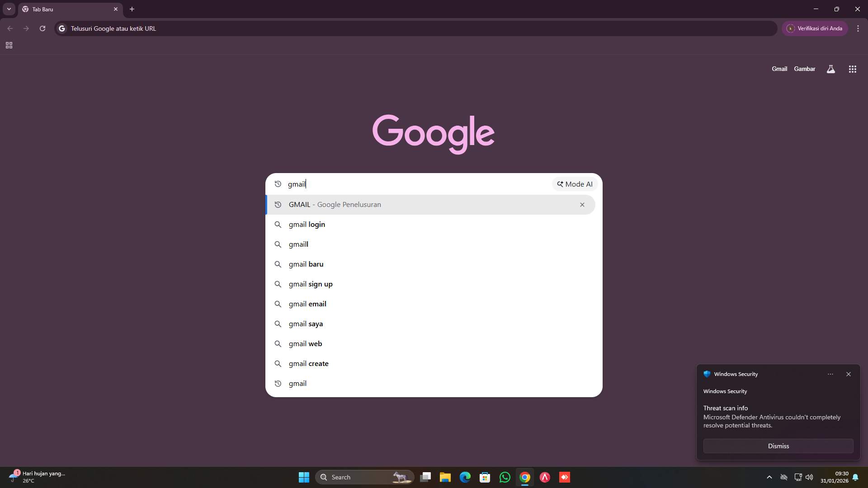The image size is (868, 488).
Task: Remove the GMAIL suggestion with its X
Action: coord(582,204)
